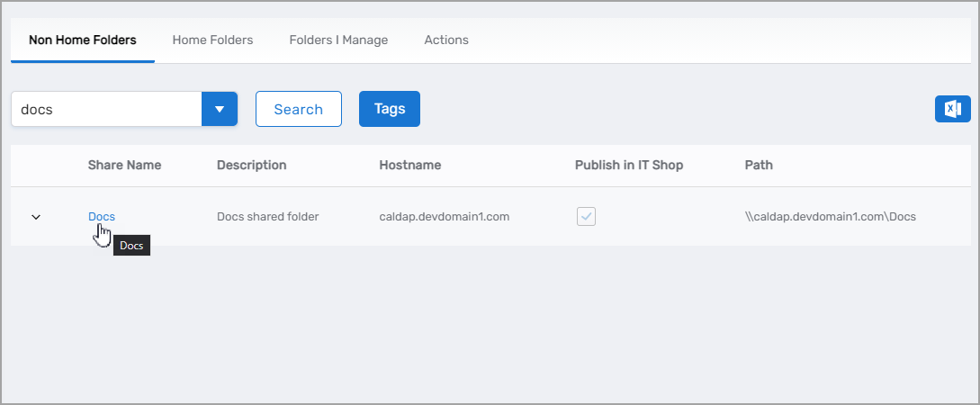Click the \\caldap.devdomain1.com\Docs path cell
The height and width of the screenshot is (405, 980).
[830, 217]
